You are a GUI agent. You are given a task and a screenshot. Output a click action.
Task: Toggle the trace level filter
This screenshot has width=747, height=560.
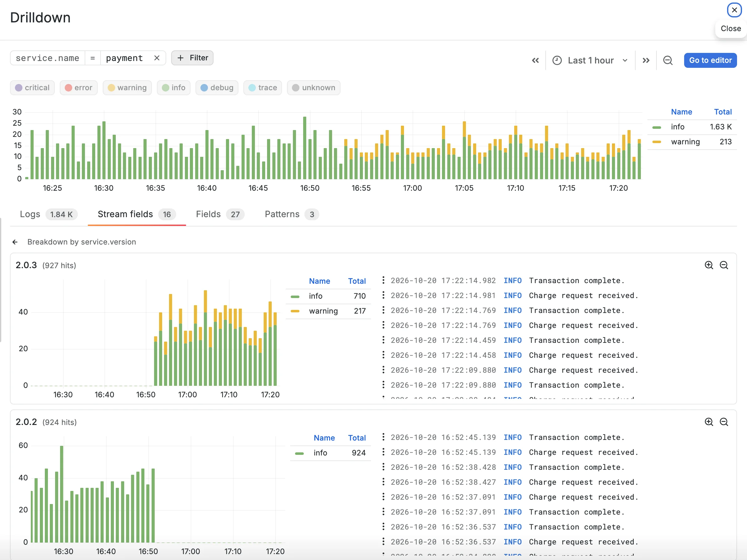tap(263, 88)
